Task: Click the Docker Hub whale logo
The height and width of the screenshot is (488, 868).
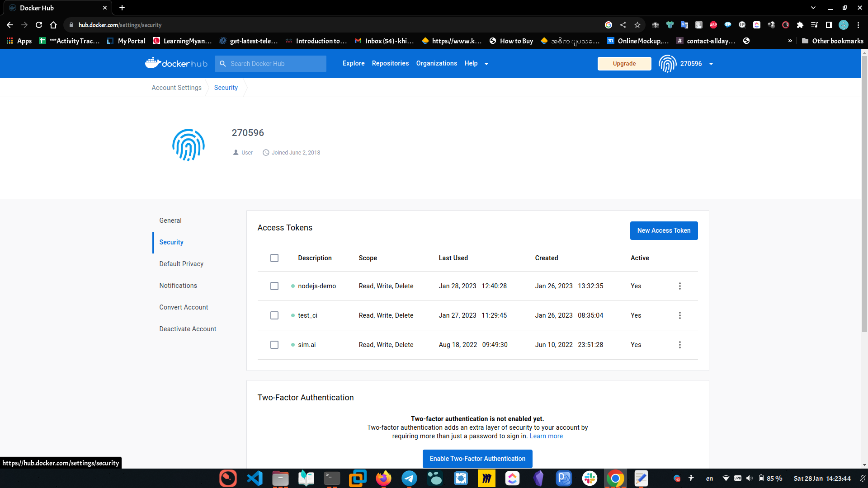Action: pos(176,63)
